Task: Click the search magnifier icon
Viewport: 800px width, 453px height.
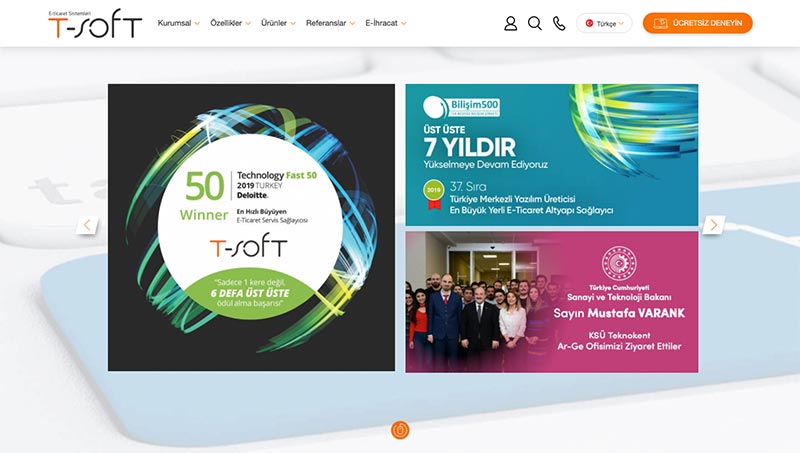Action: point(535,23)
